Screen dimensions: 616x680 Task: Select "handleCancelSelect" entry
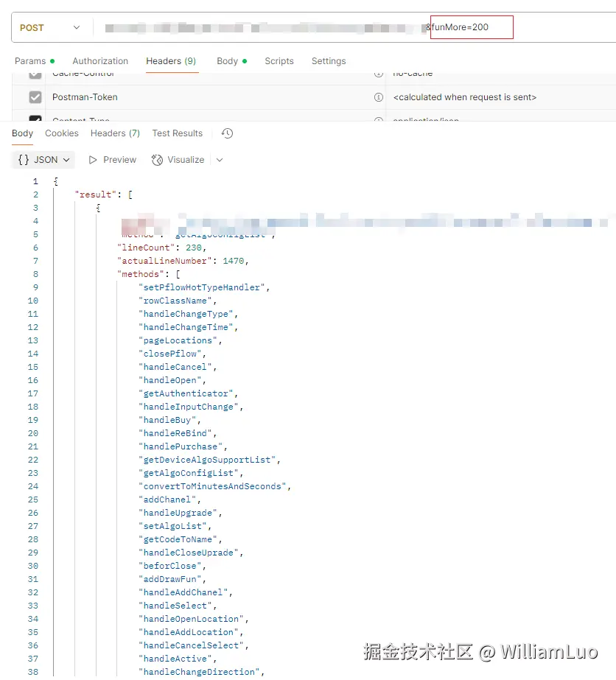[x=192, y=645]
